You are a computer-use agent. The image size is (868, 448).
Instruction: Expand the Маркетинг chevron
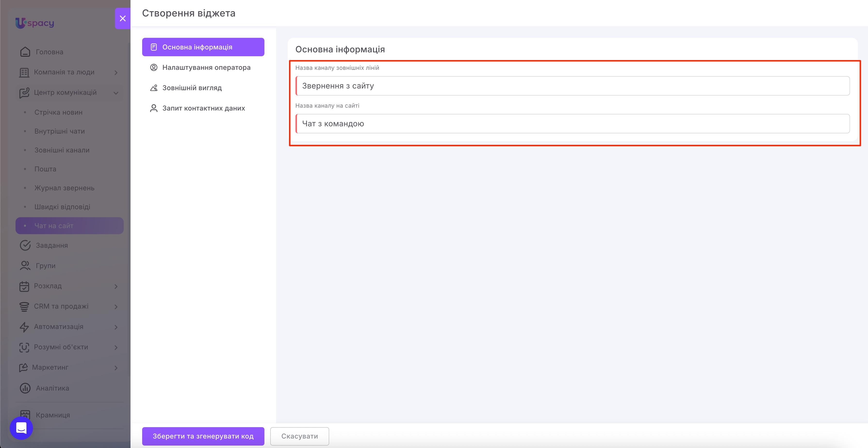coord(116,368)
